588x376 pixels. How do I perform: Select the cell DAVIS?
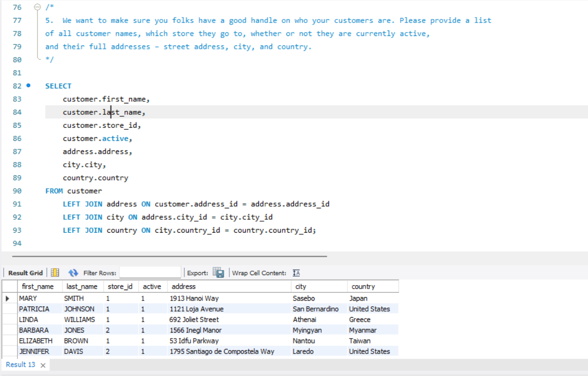tap(83, 352)
